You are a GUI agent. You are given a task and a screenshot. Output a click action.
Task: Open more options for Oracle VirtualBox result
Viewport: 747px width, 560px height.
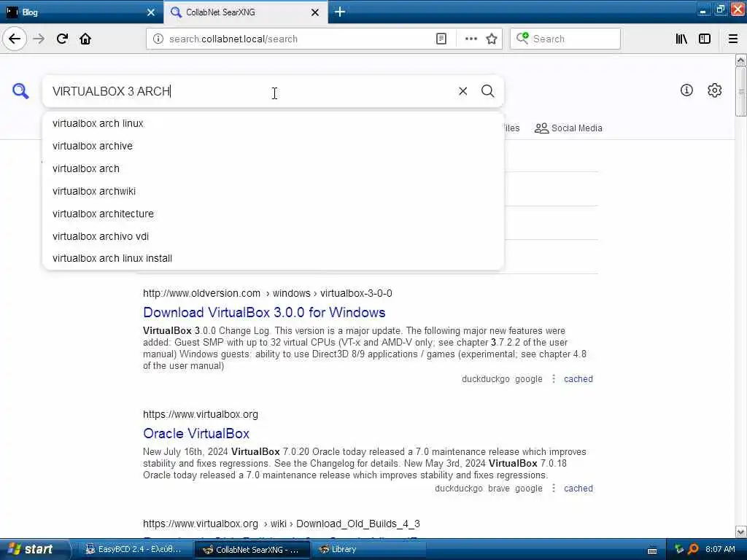(x=554, y=488)
